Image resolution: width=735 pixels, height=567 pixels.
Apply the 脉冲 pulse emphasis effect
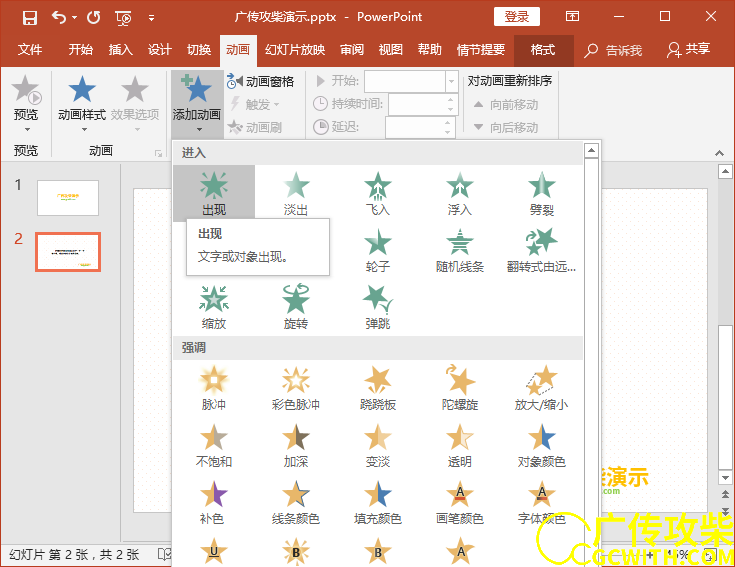(214, 388)
